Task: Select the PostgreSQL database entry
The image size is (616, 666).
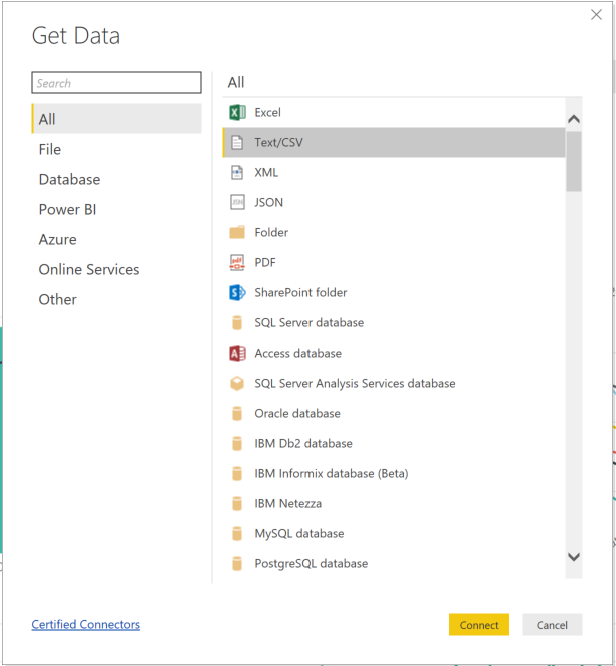Action: click(x=394, y=564)
